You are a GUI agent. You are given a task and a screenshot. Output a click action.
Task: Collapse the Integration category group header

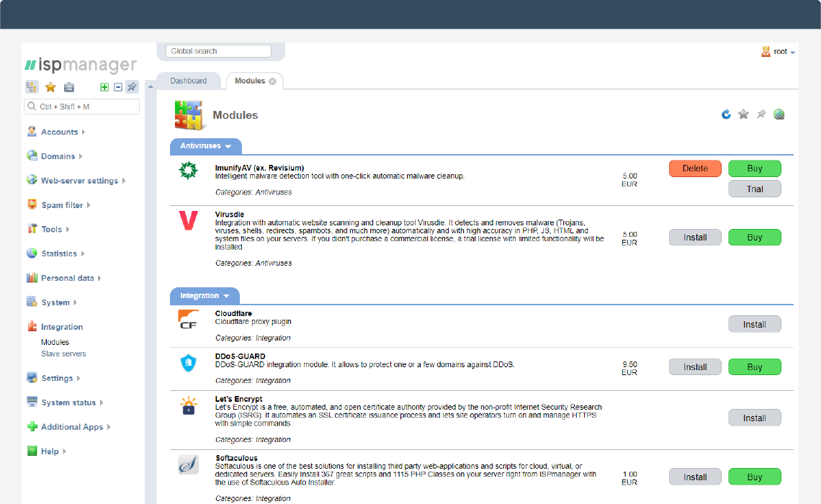(x=205, y=296)
